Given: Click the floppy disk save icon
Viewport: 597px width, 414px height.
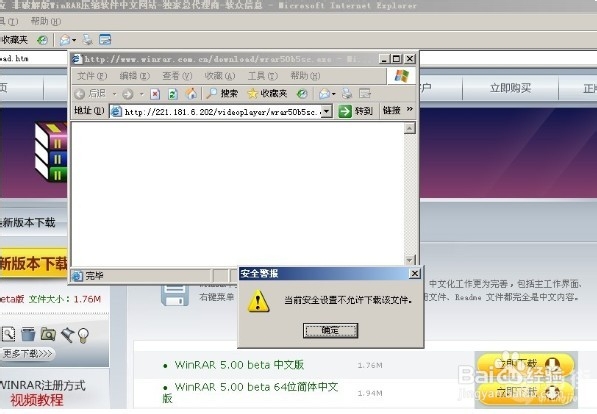Looking at the screenshot, I should click(x=175, y=296).
